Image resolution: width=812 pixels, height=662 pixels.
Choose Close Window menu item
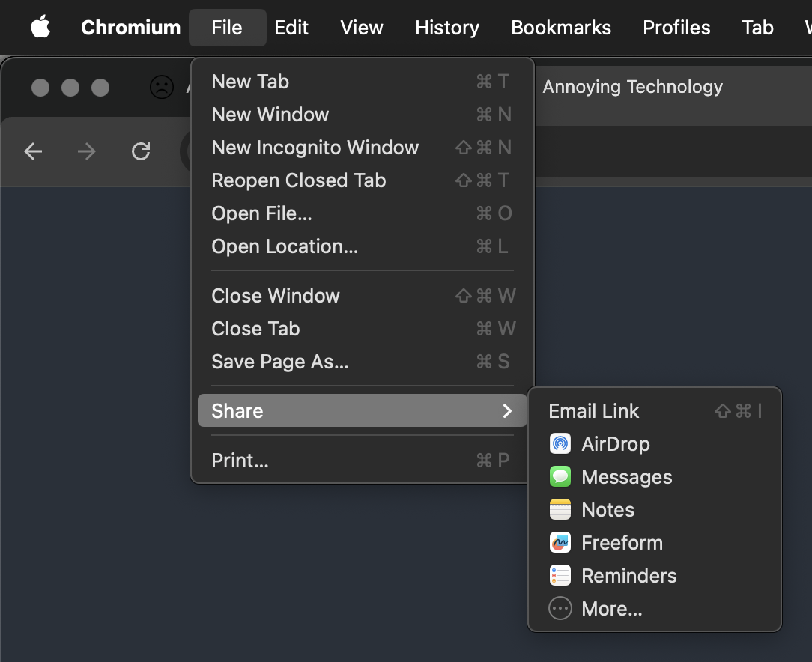coord(362,296)
